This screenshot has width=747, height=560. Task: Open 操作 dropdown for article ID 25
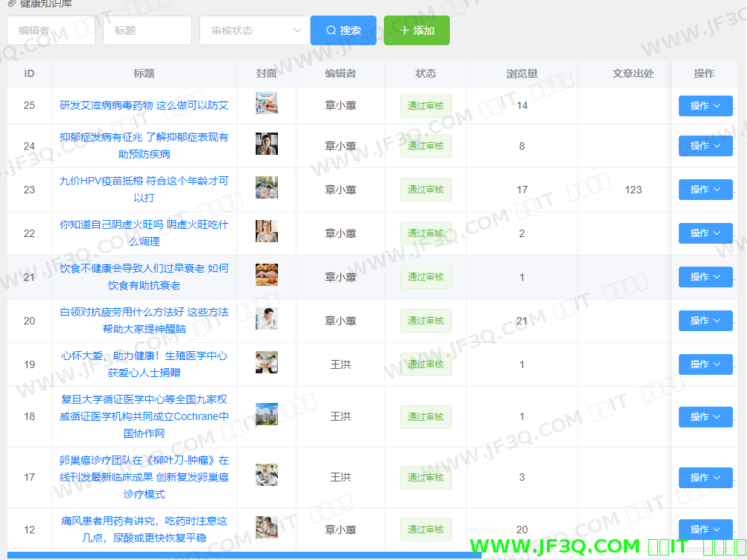(x=705, y=106)
